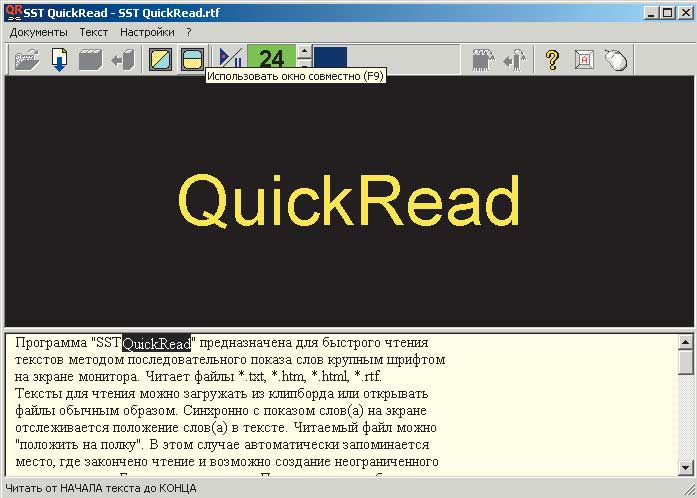Viewport: 697px width, 498px height.
Task: Click the red letter A frame icon
Action: pos(584,59)
